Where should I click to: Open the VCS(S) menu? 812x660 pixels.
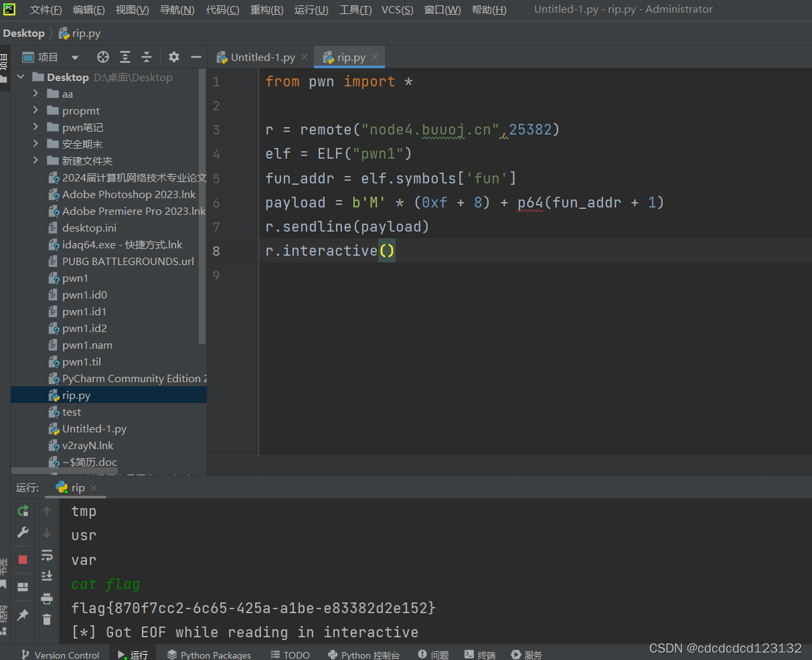(x=397, y=10)
